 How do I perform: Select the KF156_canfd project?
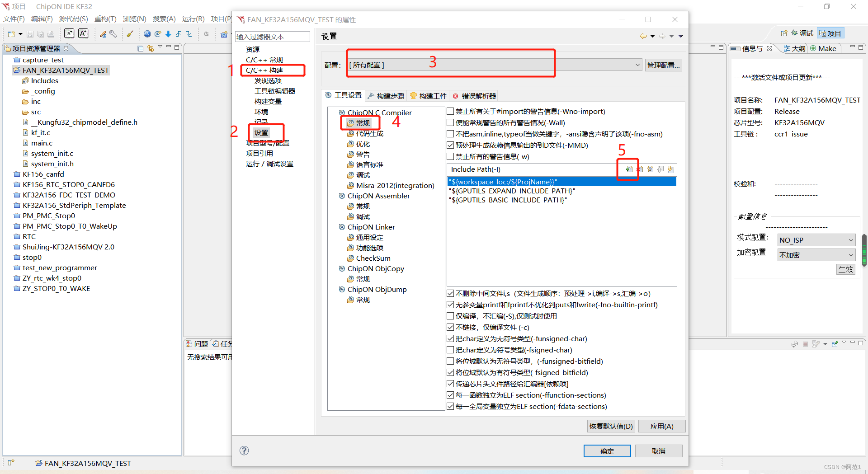coord(43,174)
